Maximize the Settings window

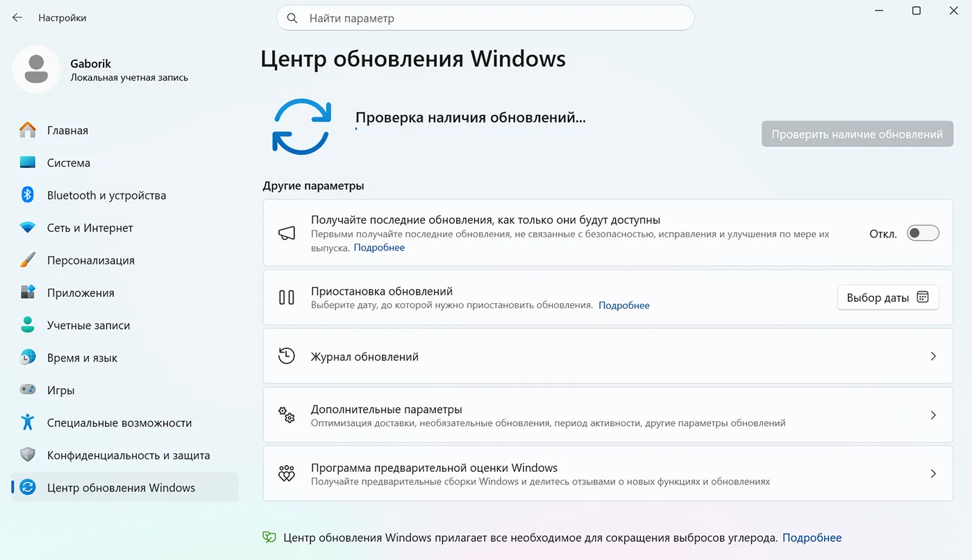pos(916,10)
